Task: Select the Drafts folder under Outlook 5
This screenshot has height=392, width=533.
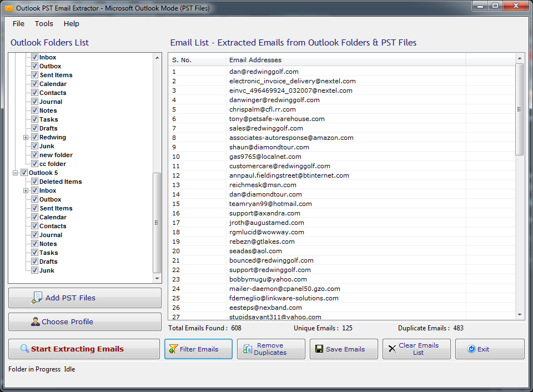Action: (x=48, y=262)
